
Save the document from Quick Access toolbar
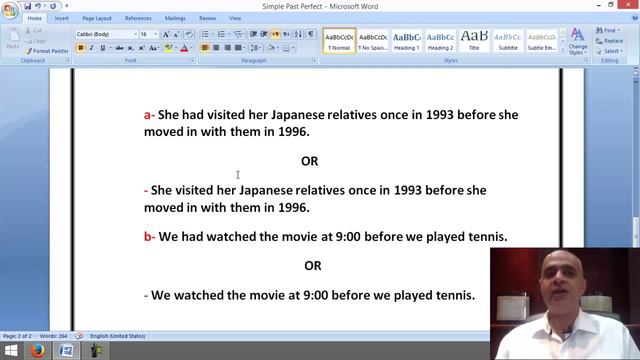[x=27, y=6]
